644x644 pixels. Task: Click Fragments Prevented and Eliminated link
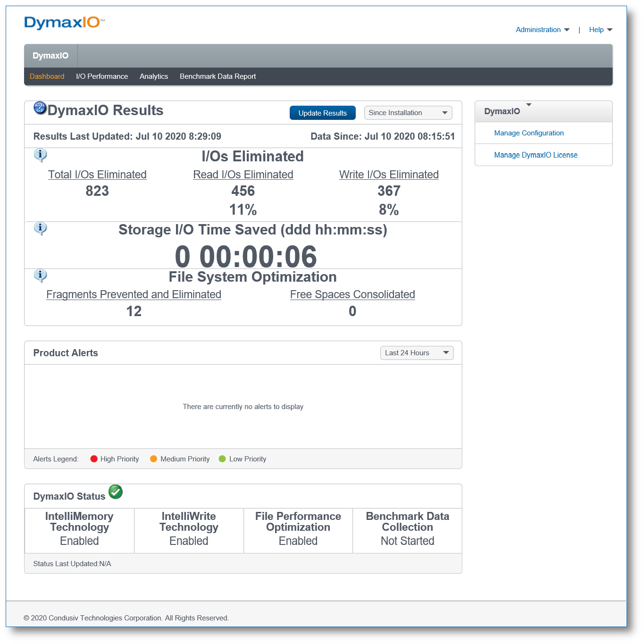tap(134, 294)
